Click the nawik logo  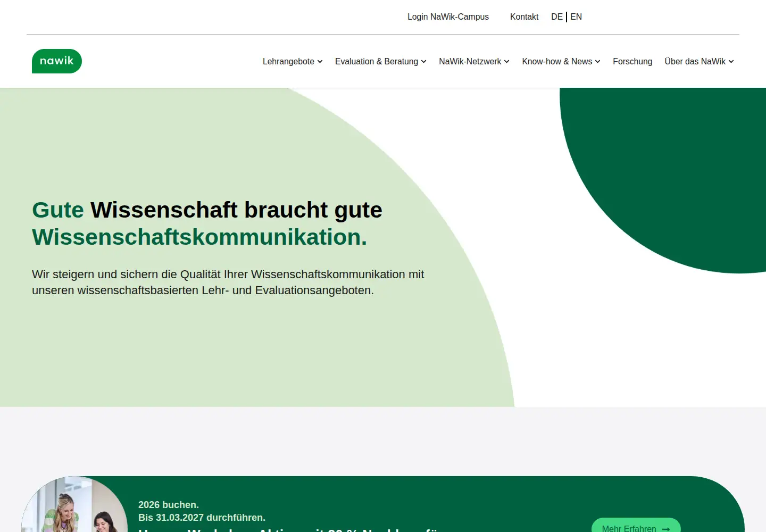click(57, 61)
